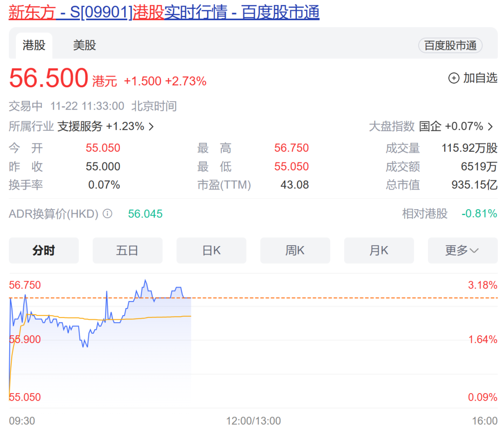Image resolution: width=504 pixels, height=430 pixels.
Task: Click the 相对港股 value -0.81%
Action: (480, 213)
